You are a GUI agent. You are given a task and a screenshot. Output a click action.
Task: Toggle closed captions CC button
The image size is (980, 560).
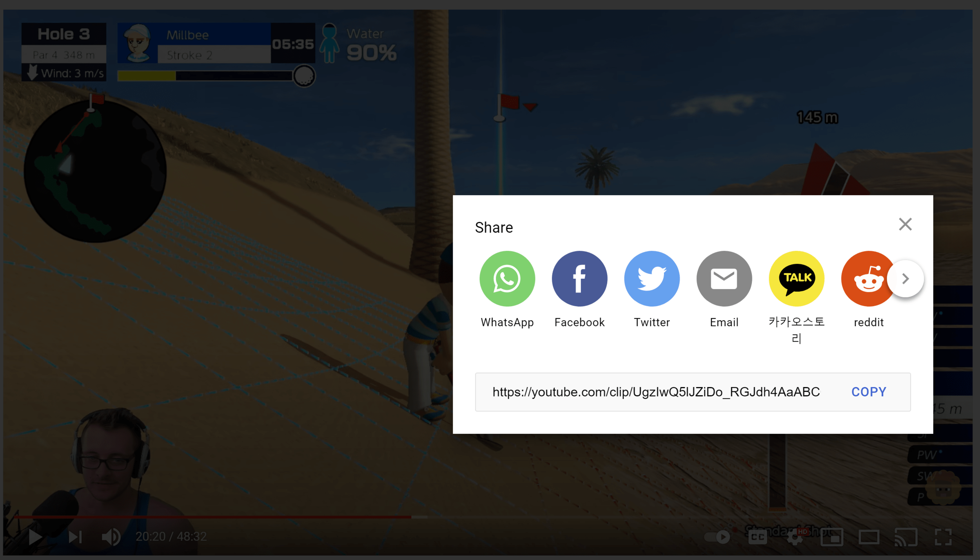[757, 536]
